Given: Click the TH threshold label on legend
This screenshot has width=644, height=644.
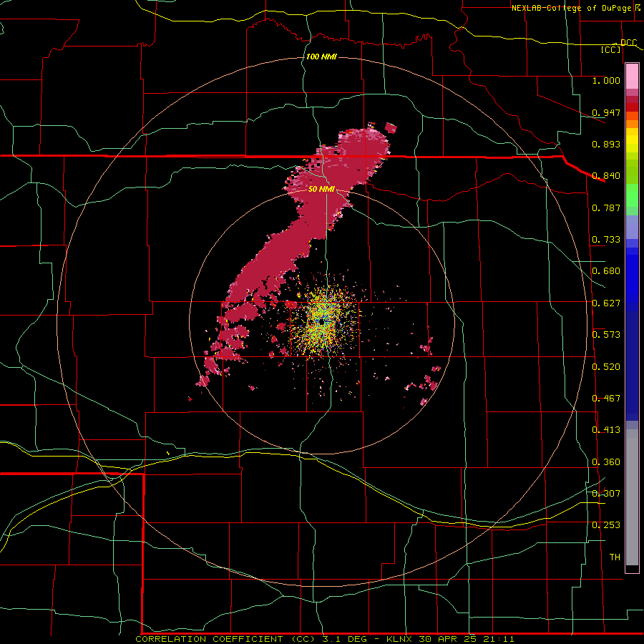Looking at the screenshot, I should (x=615, y=557).
